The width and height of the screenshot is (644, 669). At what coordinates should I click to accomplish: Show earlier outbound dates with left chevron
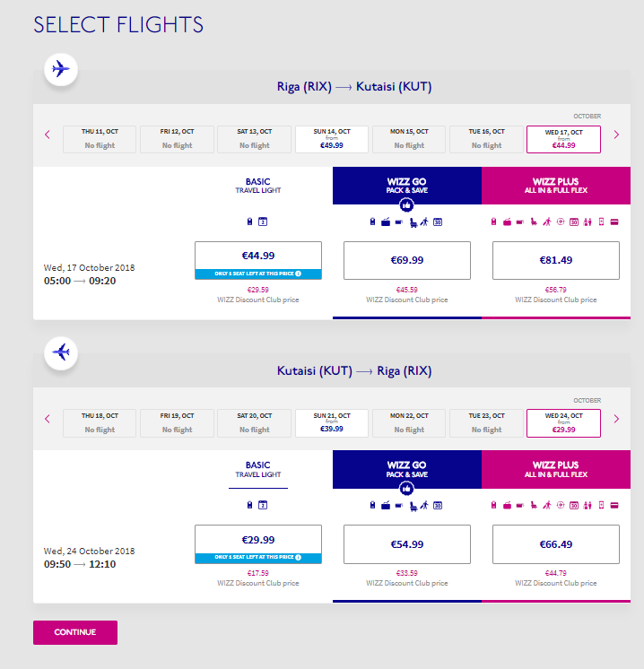(48, 135)
